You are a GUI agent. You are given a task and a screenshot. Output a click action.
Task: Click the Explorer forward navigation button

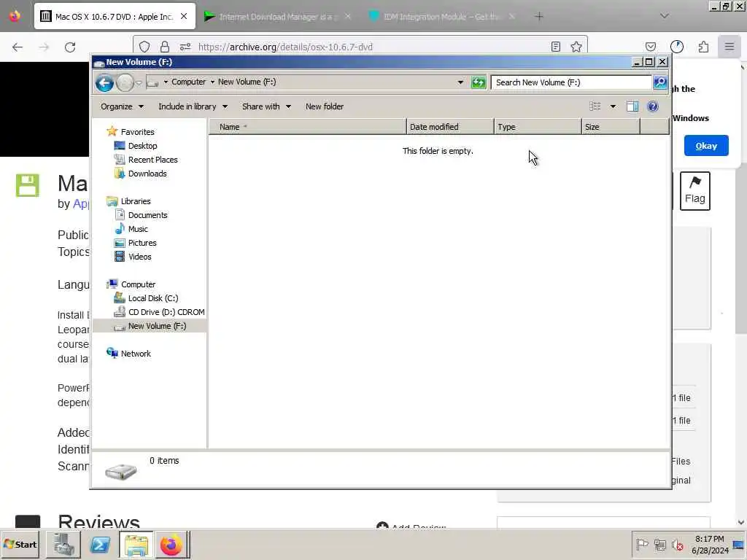pos(125,83)
